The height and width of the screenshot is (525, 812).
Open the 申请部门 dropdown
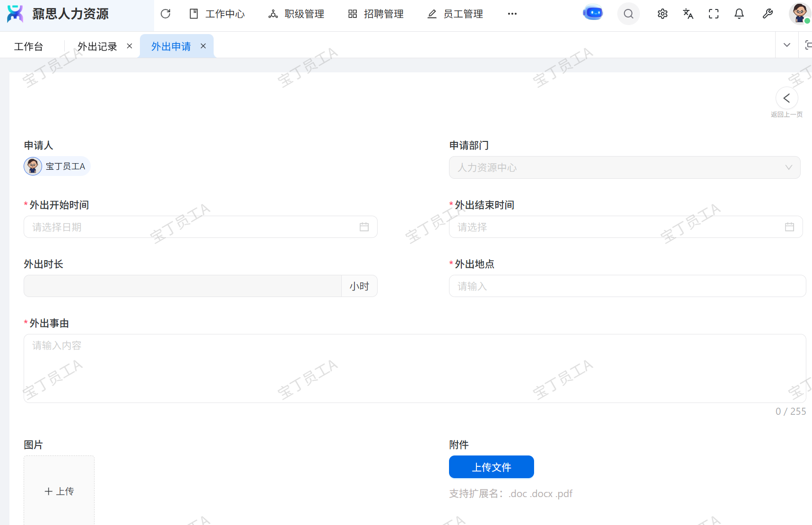624,167
